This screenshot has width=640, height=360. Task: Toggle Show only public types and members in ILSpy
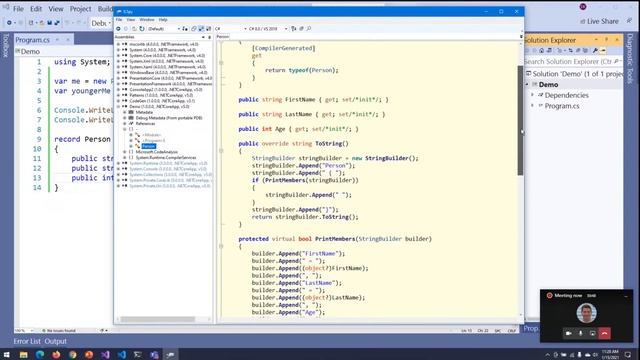(194, 29)
